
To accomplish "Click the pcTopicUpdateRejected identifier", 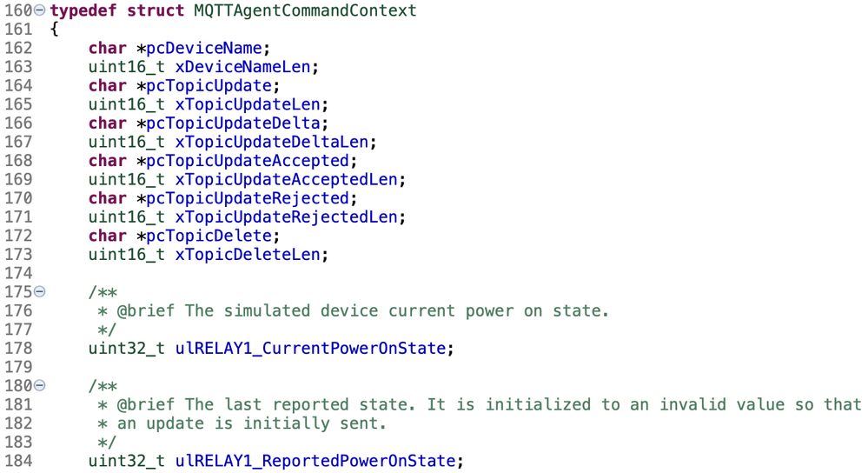I will (248, 198).
